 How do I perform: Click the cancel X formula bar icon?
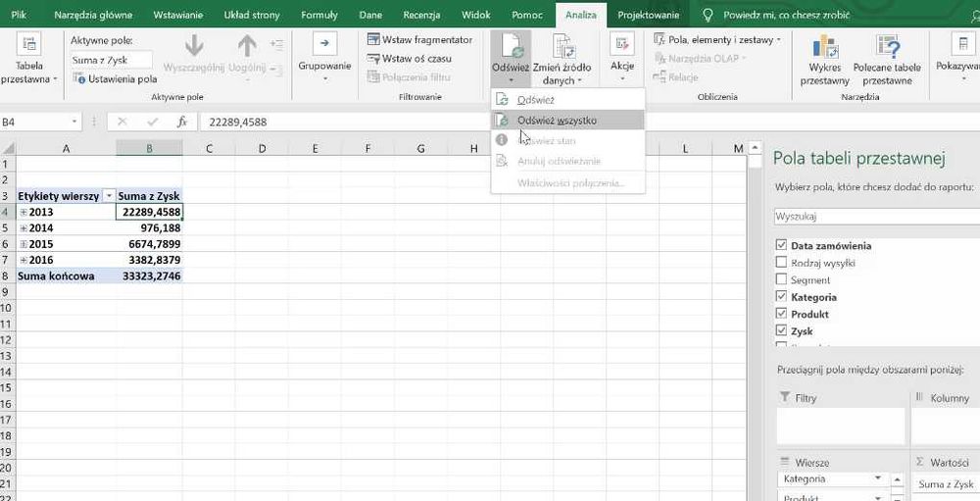[x=122, y=122]
